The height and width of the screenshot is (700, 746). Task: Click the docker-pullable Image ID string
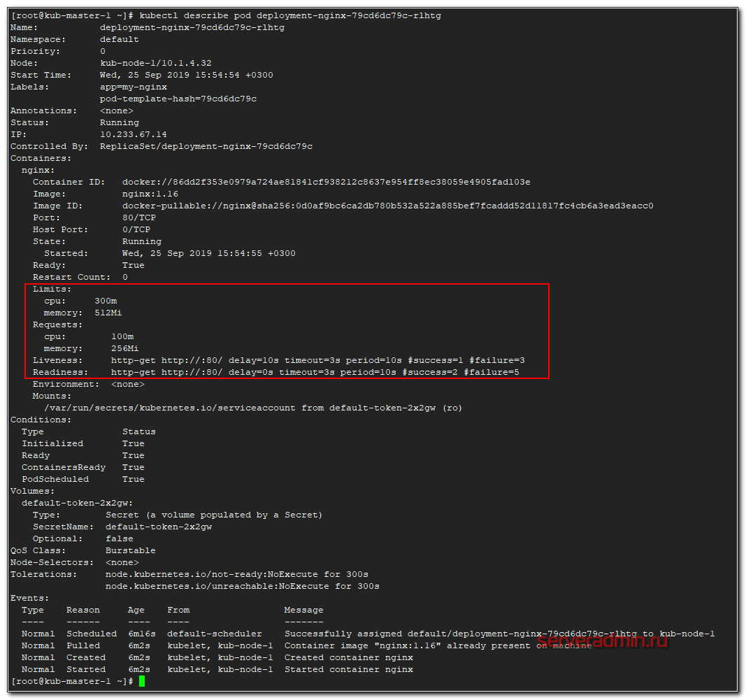pos(387,206)
